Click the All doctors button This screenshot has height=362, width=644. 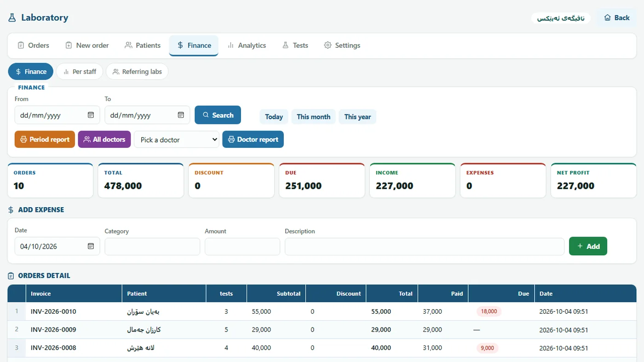click(104, 140)
